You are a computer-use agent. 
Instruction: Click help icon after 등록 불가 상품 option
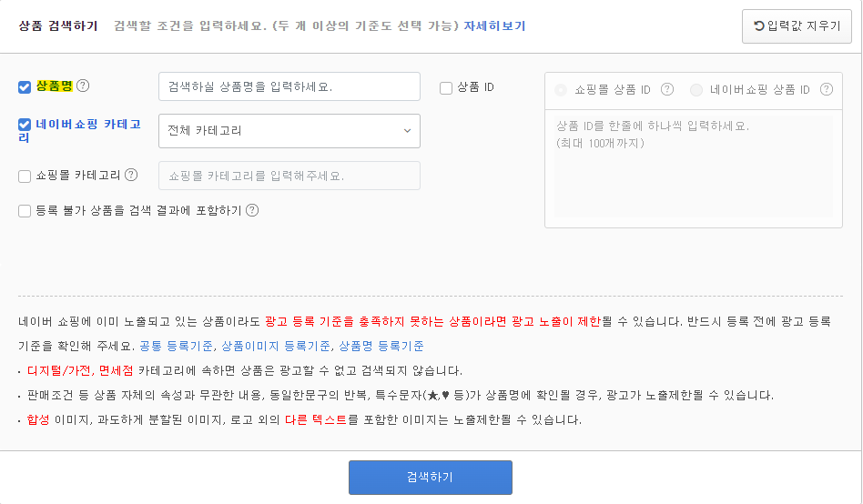click(252, 210)
